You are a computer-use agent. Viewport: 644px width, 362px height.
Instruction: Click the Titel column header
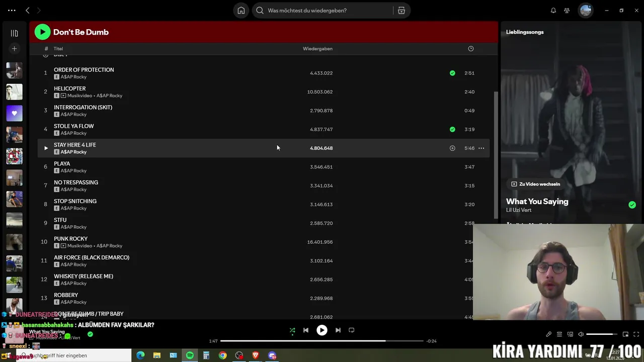point(58,49)
